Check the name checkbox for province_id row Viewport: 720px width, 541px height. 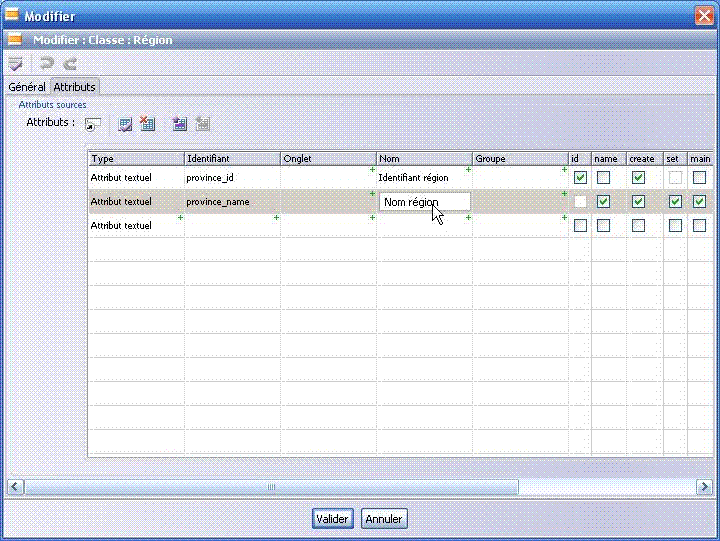(x=604, y=178)
